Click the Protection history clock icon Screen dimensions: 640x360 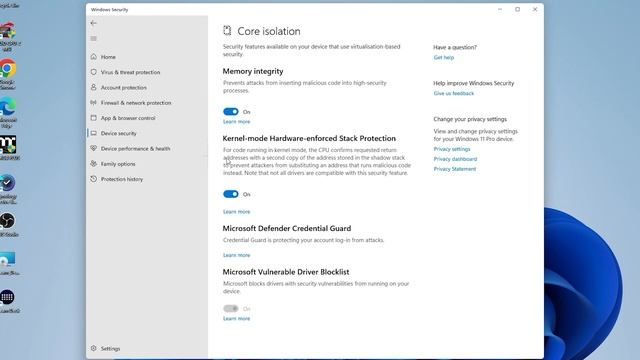tap(93, 179)
